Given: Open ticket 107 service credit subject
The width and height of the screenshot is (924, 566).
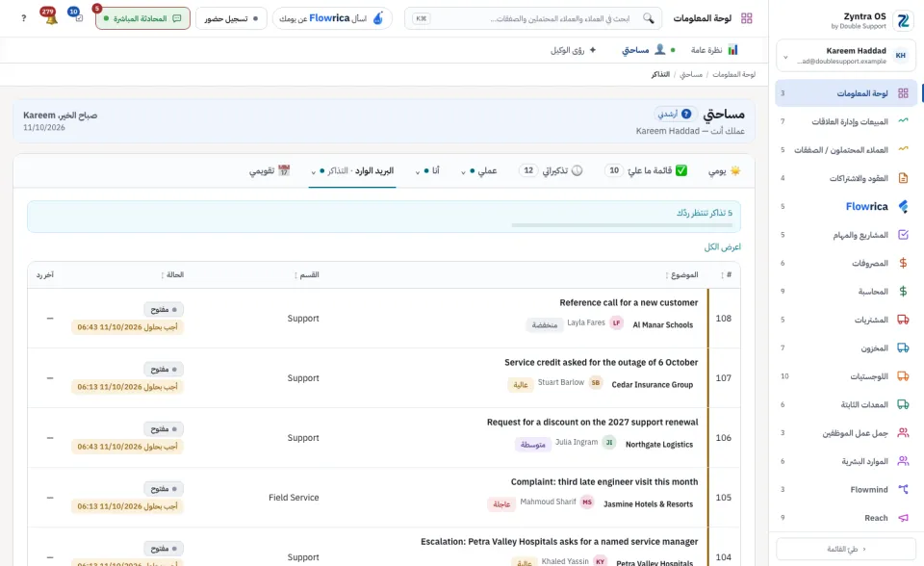Looking at the screenshot, I should [x=601, y=362].
